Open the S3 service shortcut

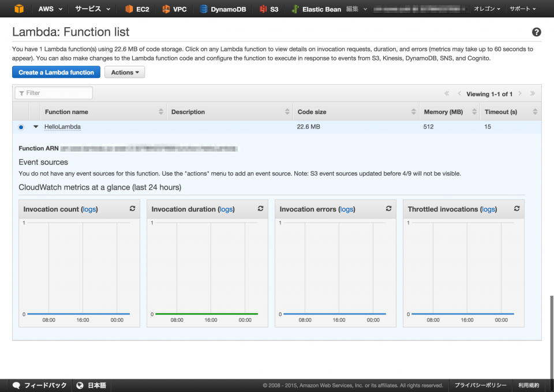coord(269,9)
